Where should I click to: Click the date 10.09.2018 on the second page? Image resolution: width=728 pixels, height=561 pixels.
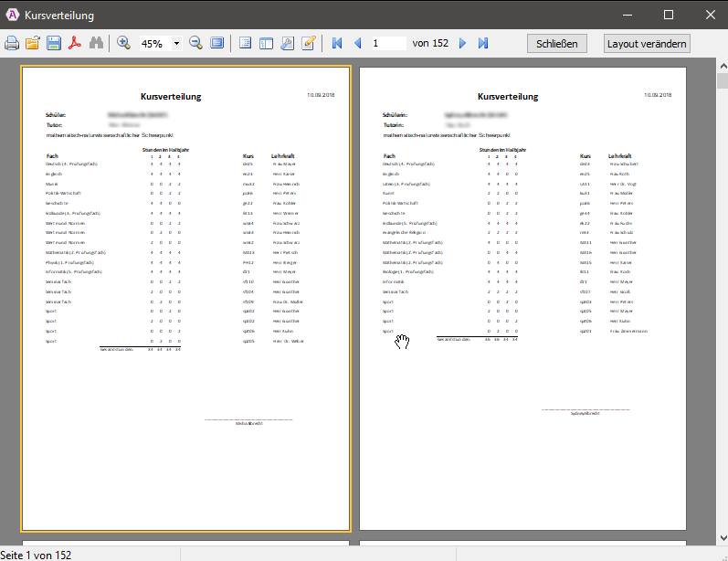pos(658,95)
